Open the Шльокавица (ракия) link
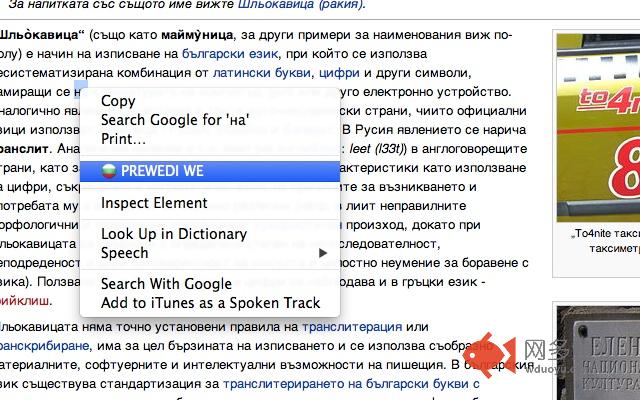 (x=301, y=5)
